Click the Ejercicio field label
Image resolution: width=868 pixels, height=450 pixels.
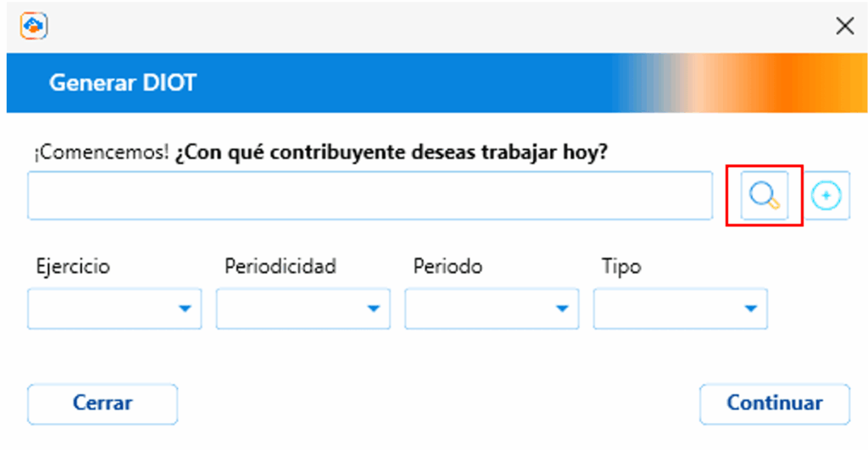(73, 266)
